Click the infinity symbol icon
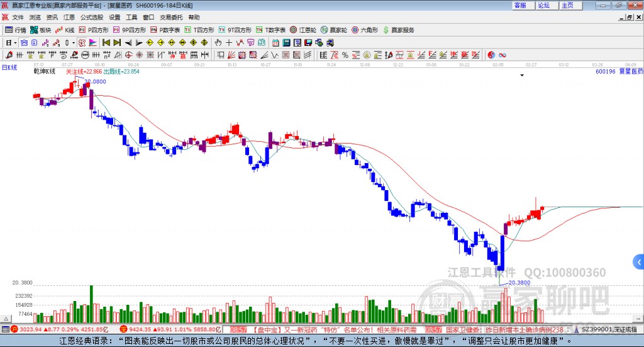The height and width of the screenshot is (347, 644). (502, 55)
